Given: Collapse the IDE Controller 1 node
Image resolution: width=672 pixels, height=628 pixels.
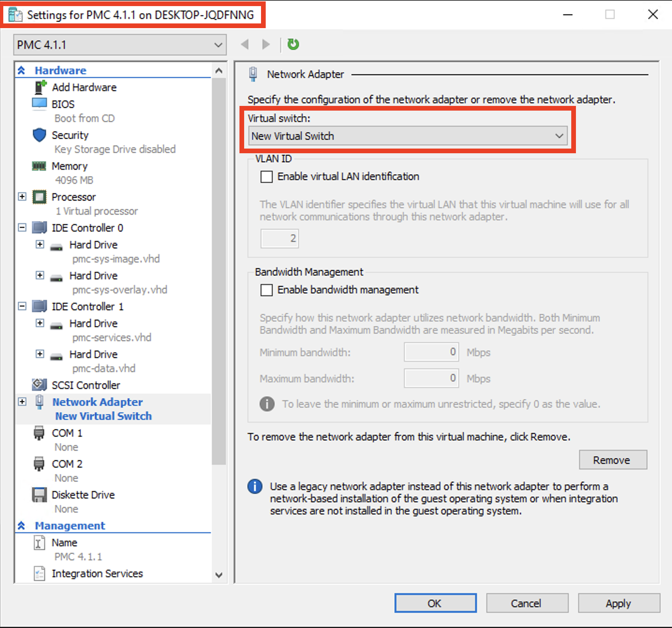Looking at the screenshot, I should (22, 306).
